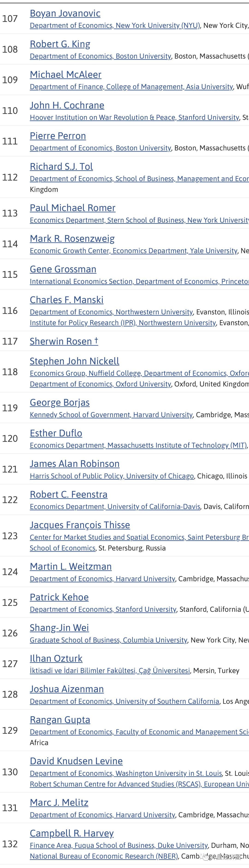Screen dimensions: 249x868
Task: Click the Robert G. King name link
Action: [60, 44]
